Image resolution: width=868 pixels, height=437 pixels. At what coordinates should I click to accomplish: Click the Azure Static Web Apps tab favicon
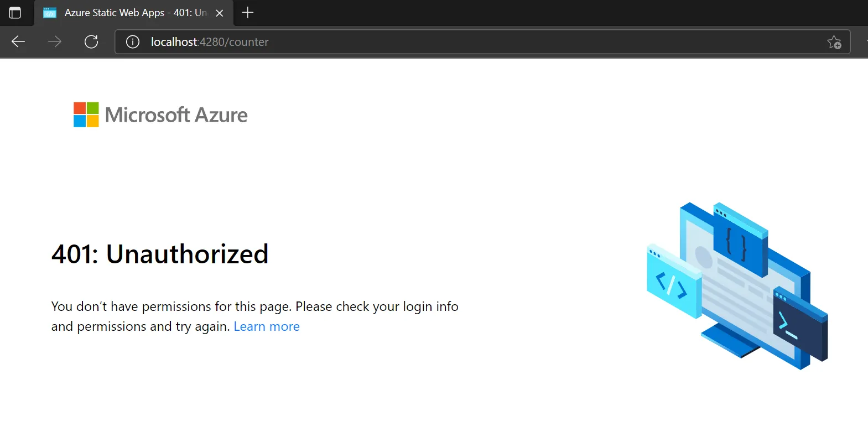coord(50,13)
